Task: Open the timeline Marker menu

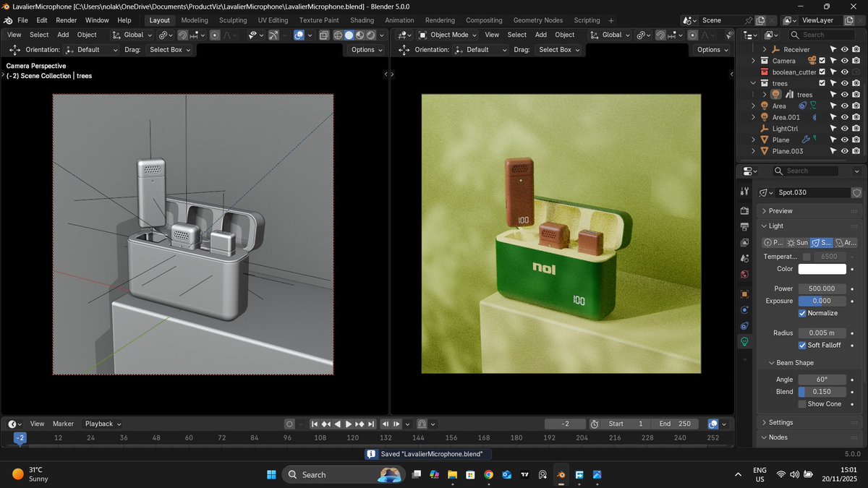Action: click(x=63, y=424)
